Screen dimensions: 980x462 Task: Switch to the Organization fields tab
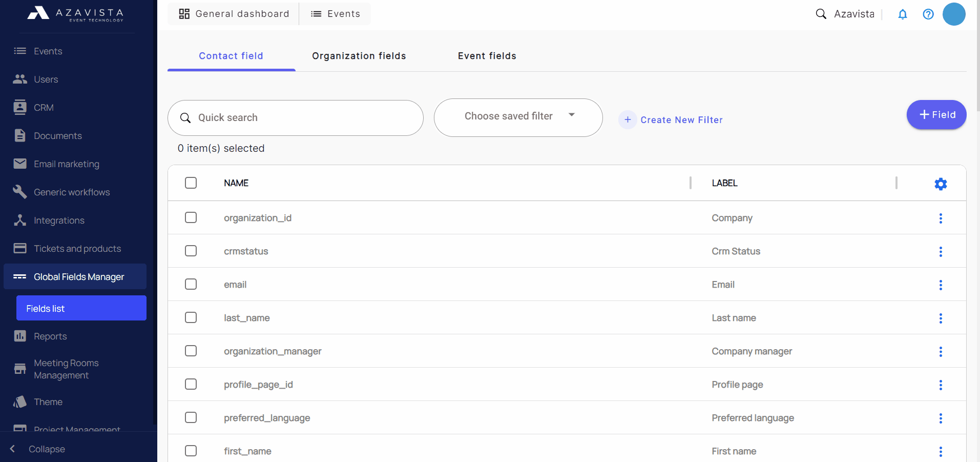coord(359,56)
